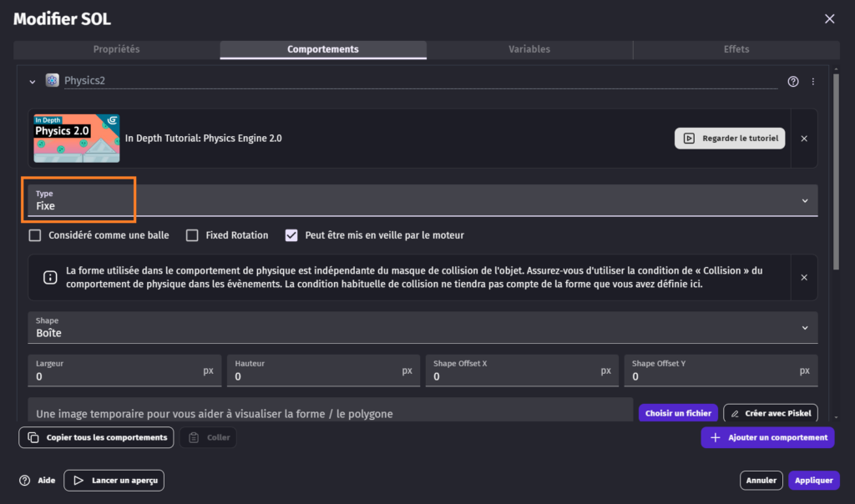Open the Physics 2.0 tutorial thumbnail
The height and width of the screenshot is (504, 855).
[77, 139]
